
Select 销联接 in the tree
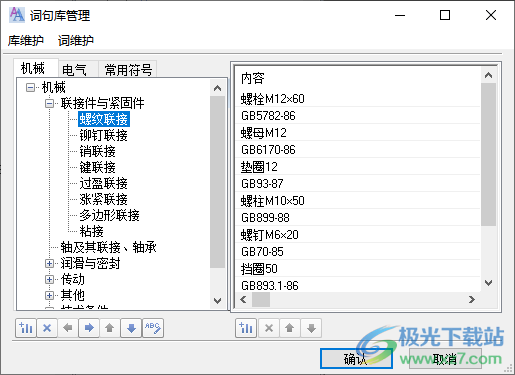tap(98, 151)
